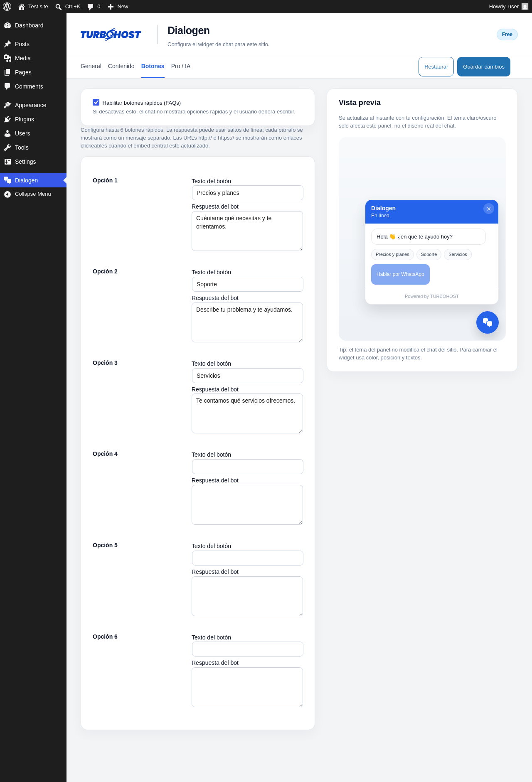Click the Guardar cambios button
This screenshot has width=532, height=782.
point(484,67)
